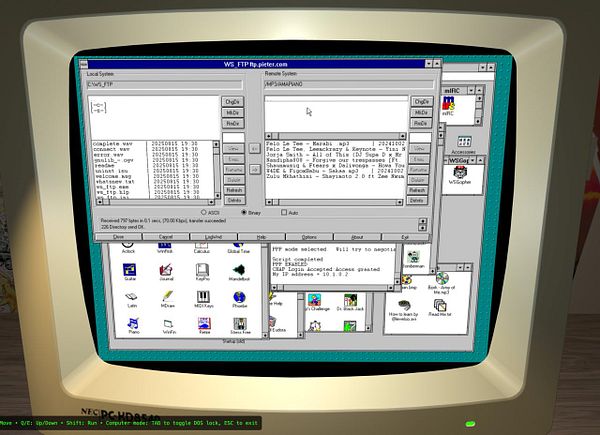Click MkDir in Remote System panel

(x=422, y=112)
